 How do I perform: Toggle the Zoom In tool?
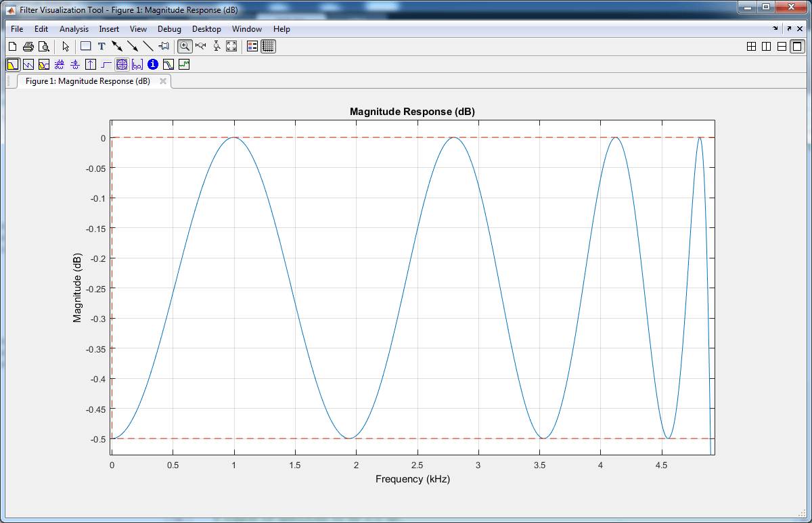[184, 47]
